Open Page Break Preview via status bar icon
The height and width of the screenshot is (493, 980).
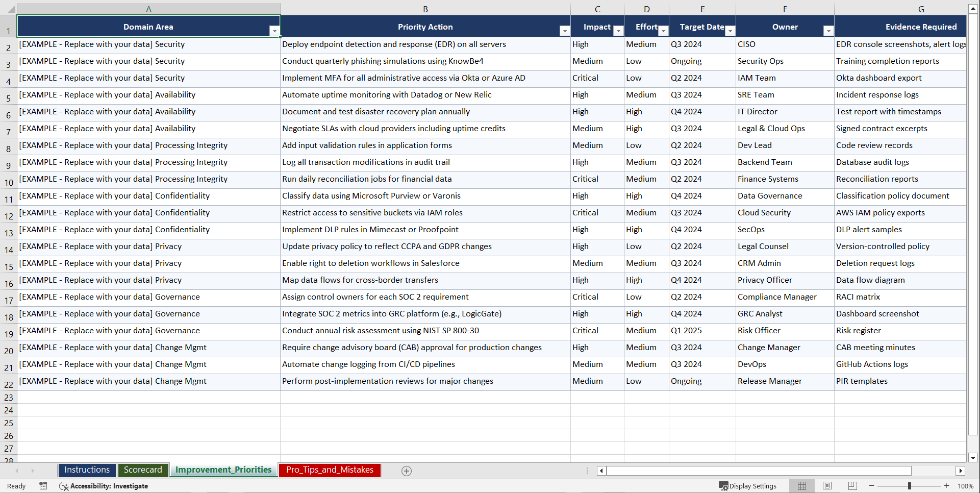coord(852,486)
